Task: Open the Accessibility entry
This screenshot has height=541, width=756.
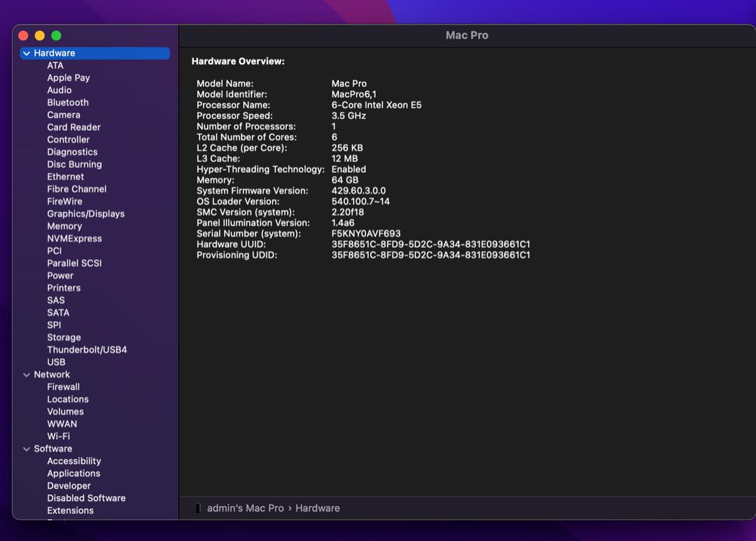Action: 74,461
